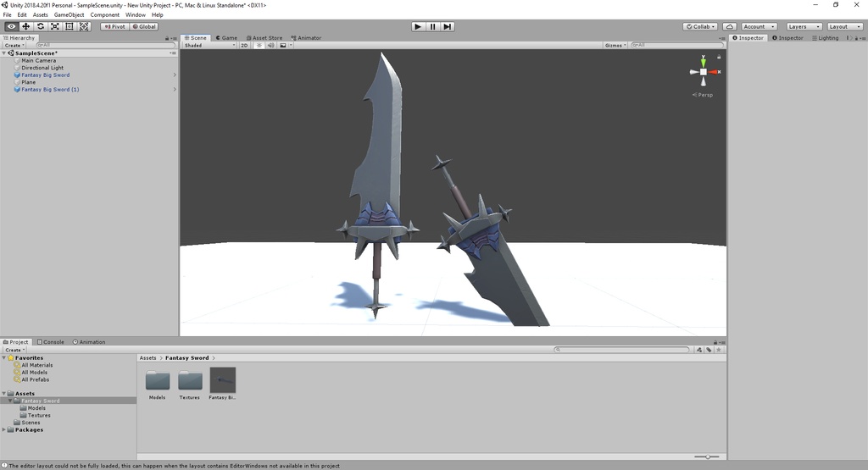Open the Gizmos dropdown
The image size is (868, 470).
615,46
